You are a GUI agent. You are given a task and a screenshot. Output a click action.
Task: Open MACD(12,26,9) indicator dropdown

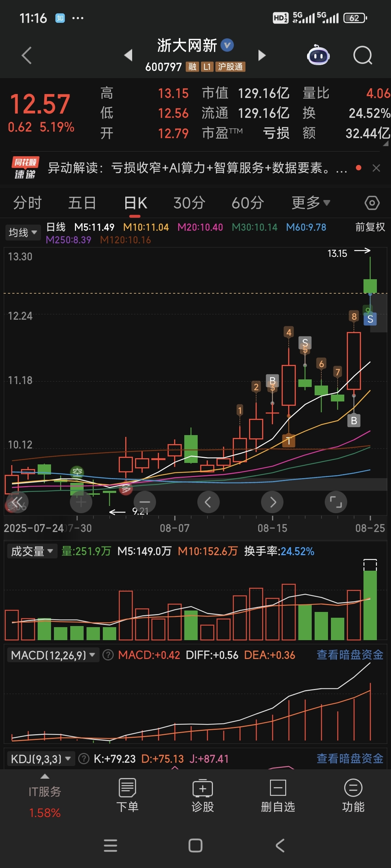53,655
